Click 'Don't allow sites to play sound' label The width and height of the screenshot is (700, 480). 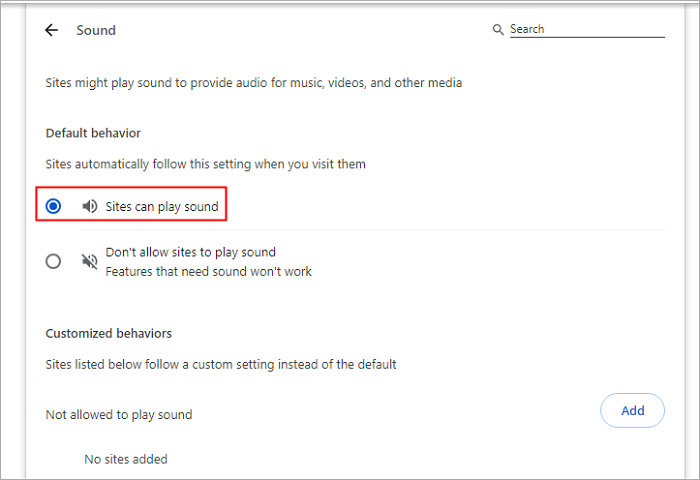(x=190, y=252)
